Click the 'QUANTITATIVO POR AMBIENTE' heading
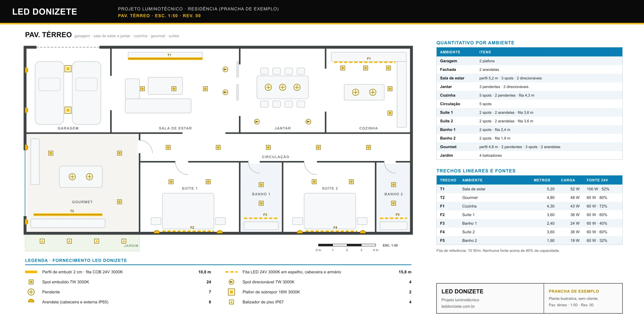 pos(475,43)
